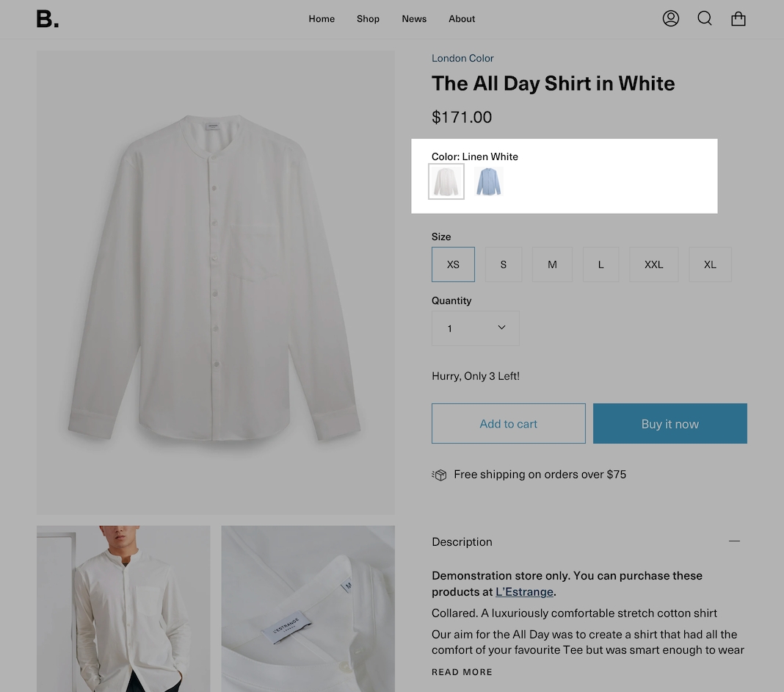
Task: Go to the Shop menu item
Action: 368,19
